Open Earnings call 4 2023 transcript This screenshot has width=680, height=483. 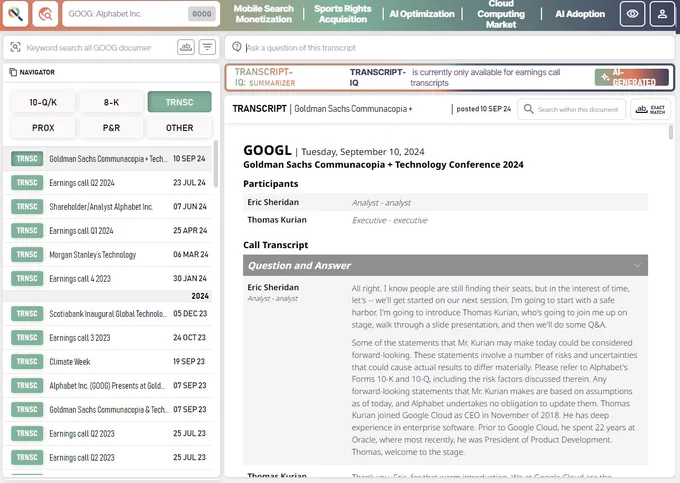108,278
